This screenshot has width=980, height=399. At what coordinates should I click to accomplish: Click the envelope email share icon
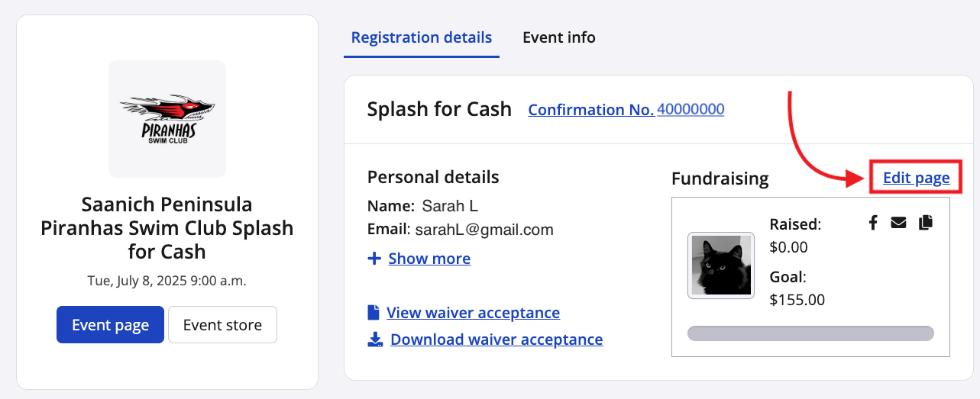898,223
